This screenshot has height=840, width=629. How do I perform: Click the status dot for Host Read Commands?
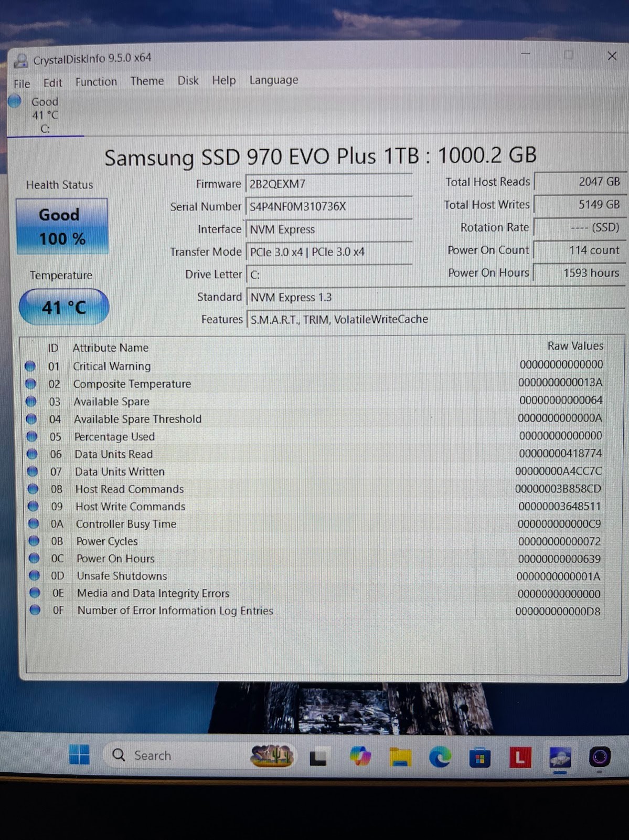click(x=33, y=489)
